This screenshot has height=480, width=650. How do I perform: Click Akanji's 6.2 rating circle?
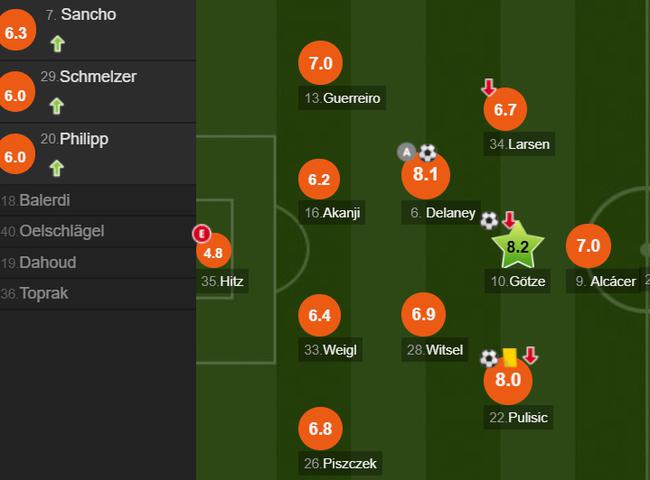click(319, 179)
